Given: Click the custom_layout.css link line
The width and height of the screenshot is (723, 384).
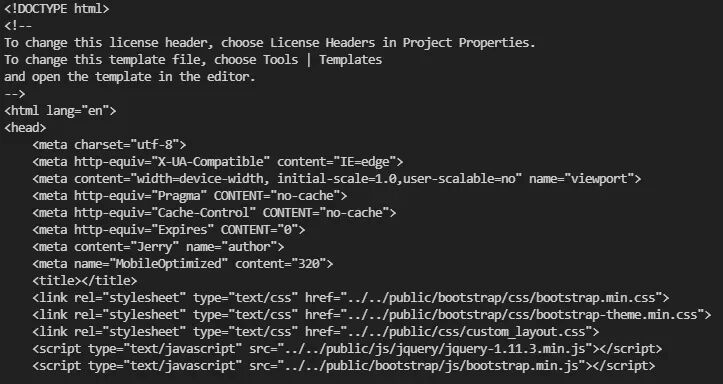Looking at the screenshot, I should (x=315, y=332).
